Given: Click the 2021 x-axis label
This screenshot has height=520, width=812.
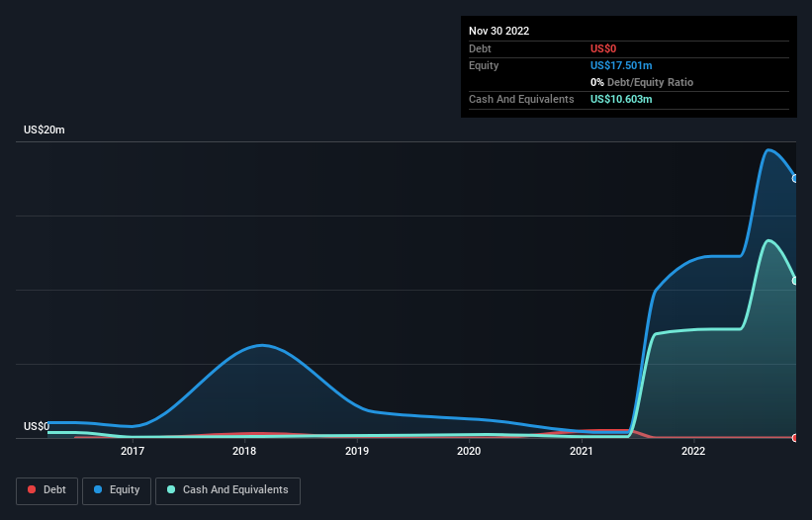Looking at the screenshot, I should click(x=581, y=451).
